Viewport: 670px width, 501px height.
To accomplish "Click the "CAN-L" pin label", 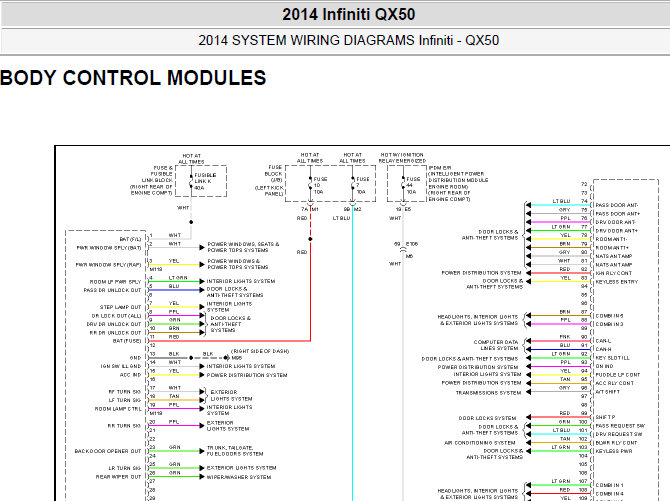I will (x=603, y=341).
